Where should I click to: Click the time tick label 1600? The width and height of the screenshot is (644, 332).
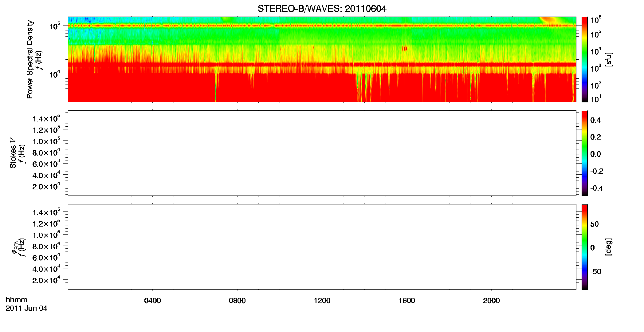pyautogui.click(x=407, y=301)
